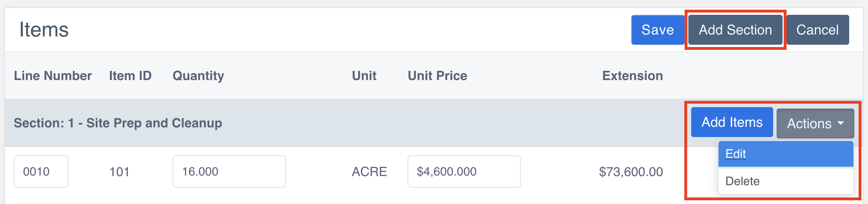Click the $73,600.00 extension amount
Viewport: 868px width, 204px height.
[x=630, y=172]
